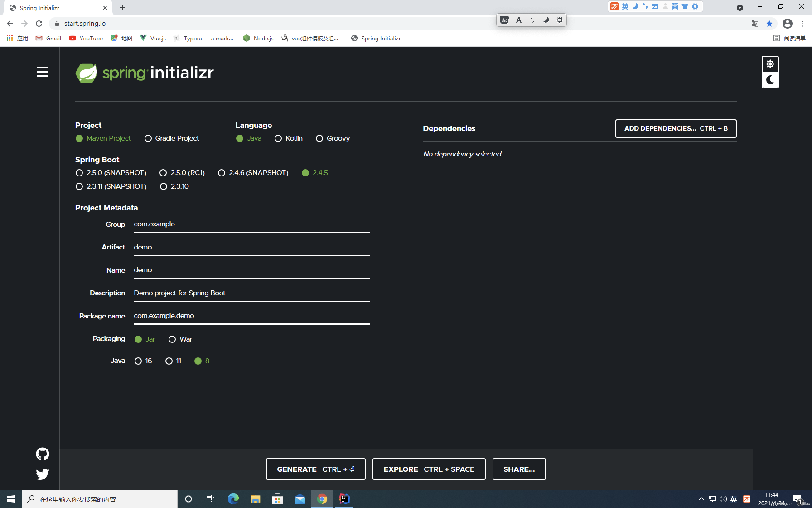Image resolution: width=812 pixels, height=508 pixels.
Task: Click the browser forward arrow
Action: [24, 24]
